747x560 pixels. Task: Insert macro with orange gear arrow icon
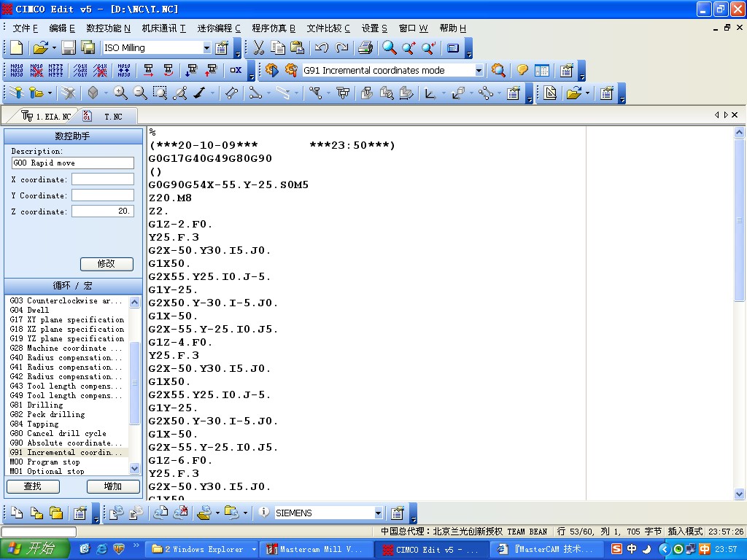[272, 70]
